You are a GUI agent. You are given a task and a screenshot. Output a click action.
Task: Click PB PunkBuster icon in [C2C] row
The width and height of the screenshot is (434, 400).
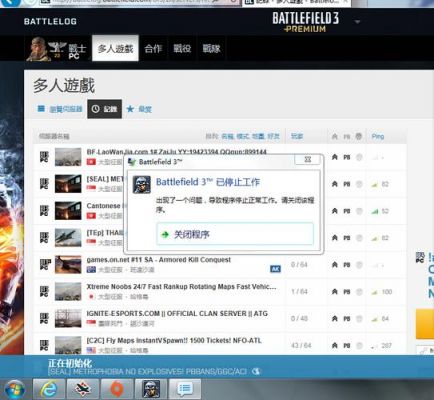[347, 346]
